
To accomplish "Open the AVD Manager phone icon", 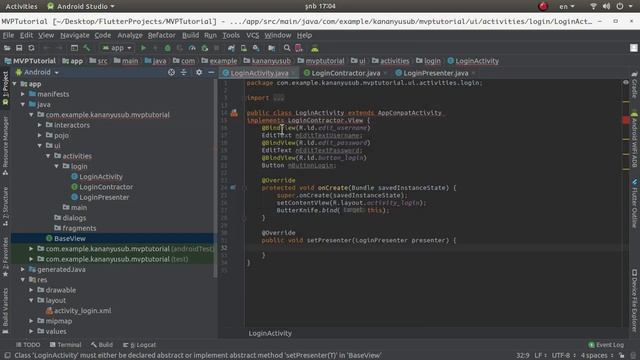I will pos(244,48).
